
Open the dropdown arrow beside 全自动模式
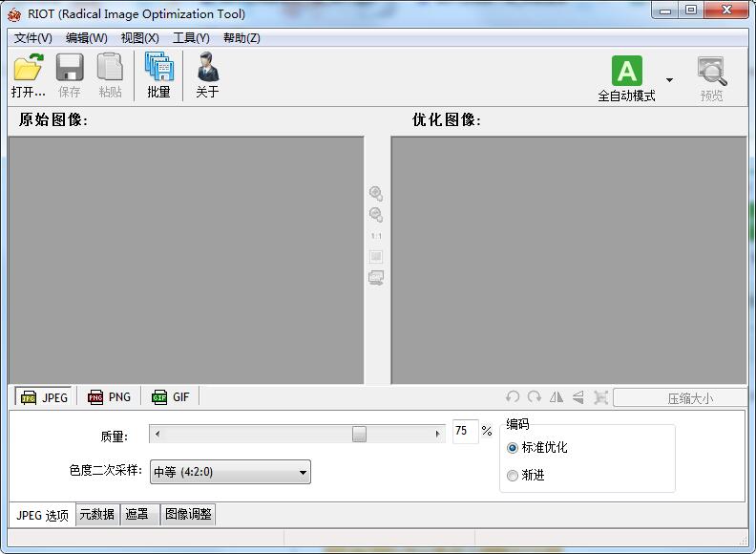pyautogui.click(x=669, y=80)
